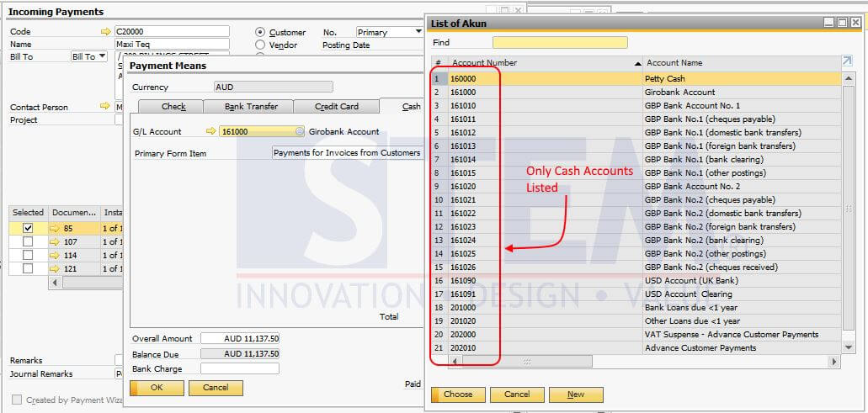
Task: Select row 202010 Advance Customer Payments
Action: click(x=636, y=347)
